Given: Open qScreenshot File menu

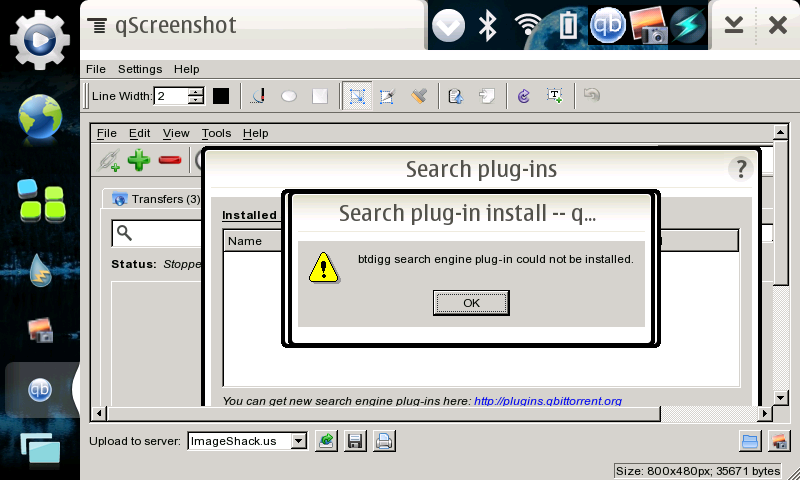Looking at the screenshot, I should tap(95, 69).
